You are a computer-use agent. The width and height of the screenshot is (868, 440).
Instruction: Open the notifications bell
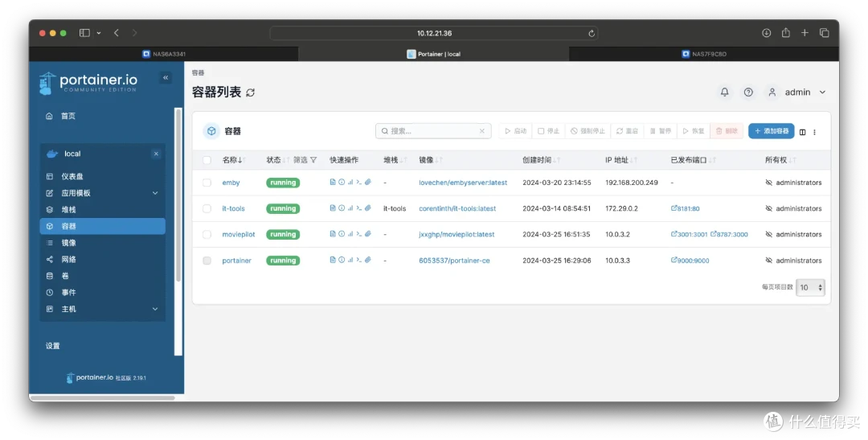724,92
